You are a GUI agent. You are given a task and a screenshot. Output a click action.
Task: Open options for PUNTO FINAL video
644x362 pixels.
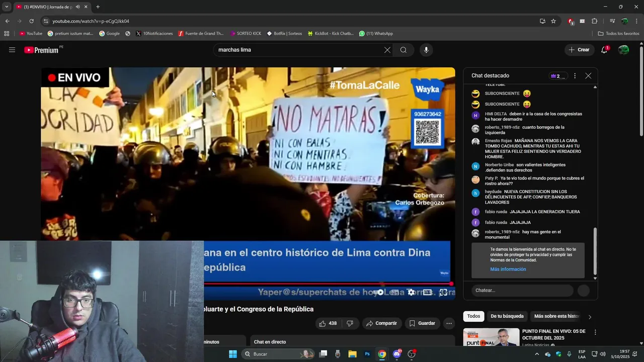(595, 332)
